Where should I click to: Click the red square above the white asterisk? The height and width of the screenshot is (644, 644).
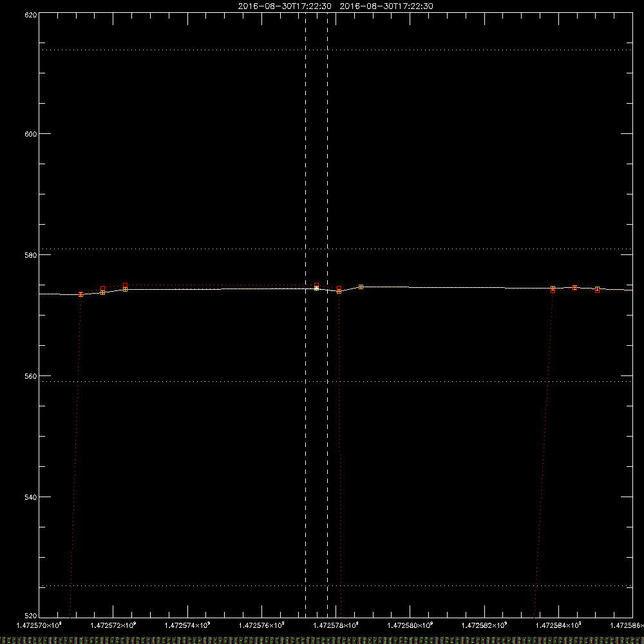(316, 285)
